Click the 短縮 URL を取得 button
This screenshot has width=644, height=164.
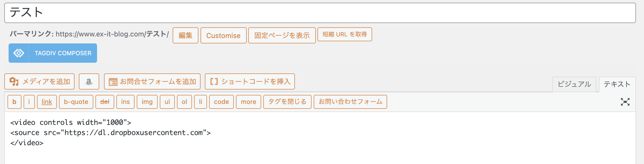(345, 34)
